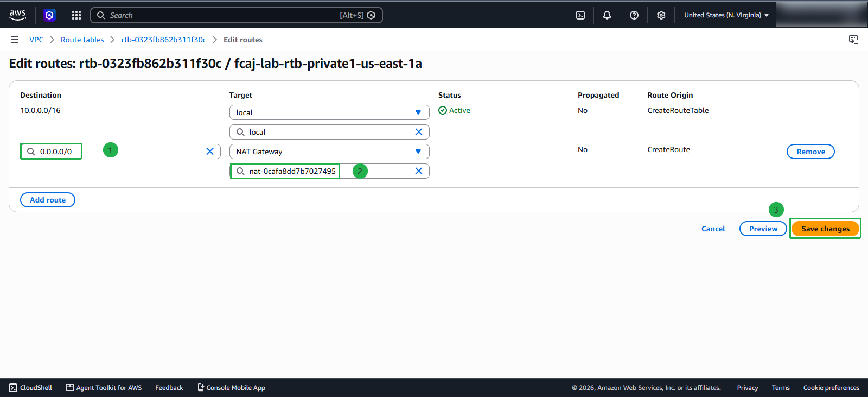
Task: Launch CloudShell from the top bar icon
Action: tap(580, 15)
